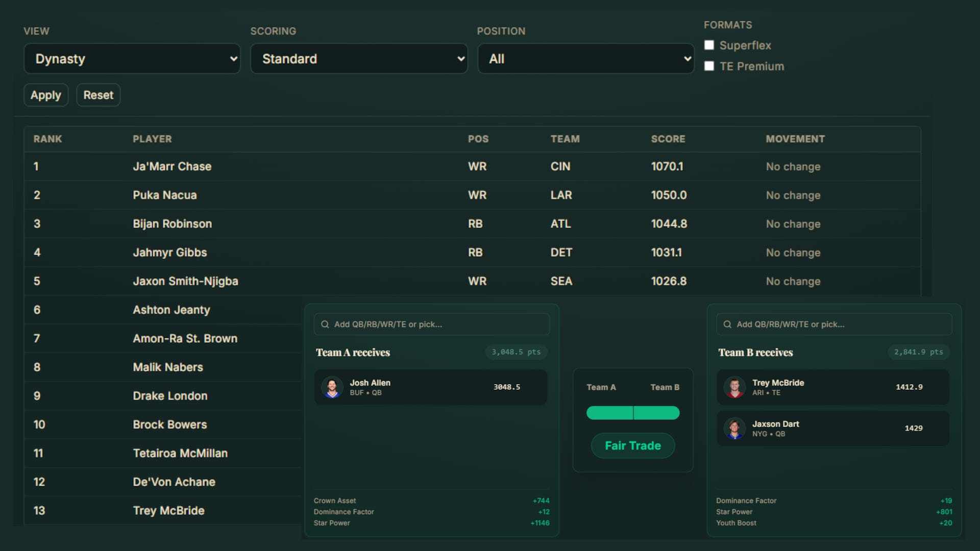This screenshot has height=551, width=980.
Task: Select Malik Nabers in rankings table
Action: (168, 367)
